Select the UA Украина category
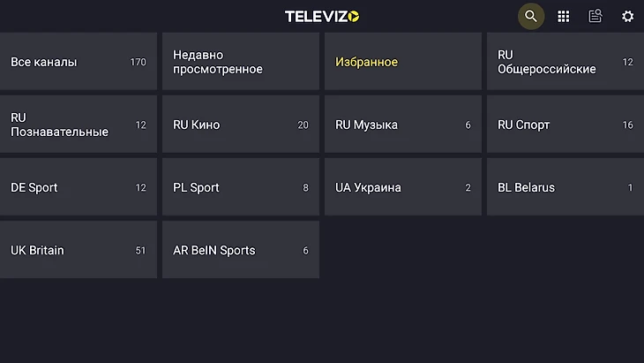Screen dimensions: 644x363 tap(402, 187)
